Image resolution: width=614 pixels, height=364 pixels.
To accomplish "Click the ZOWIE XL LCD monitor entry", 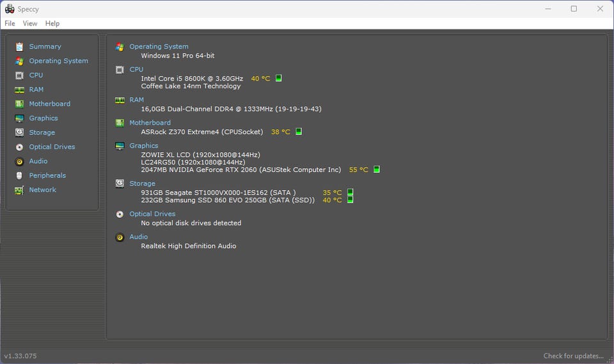I will (x=200, y=155).
